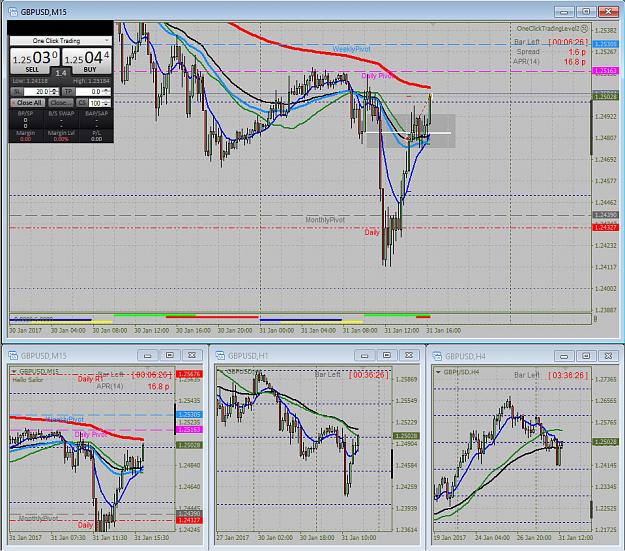Viewport: 625px width, 551px height.
Task: Maximize the GBPUSD,H1 window
Action: coord(386,355)
